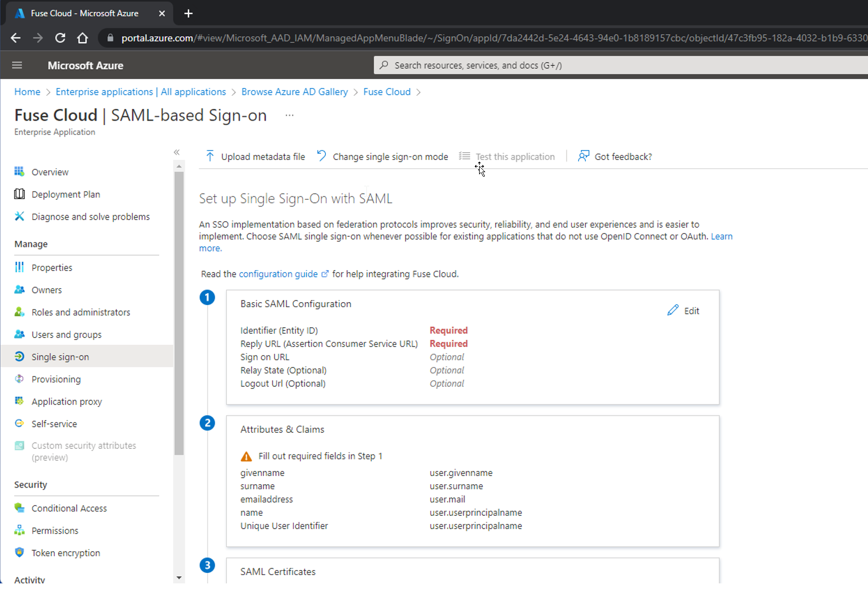Open Fuse Cloud breadcrumb link

(387, 92)
